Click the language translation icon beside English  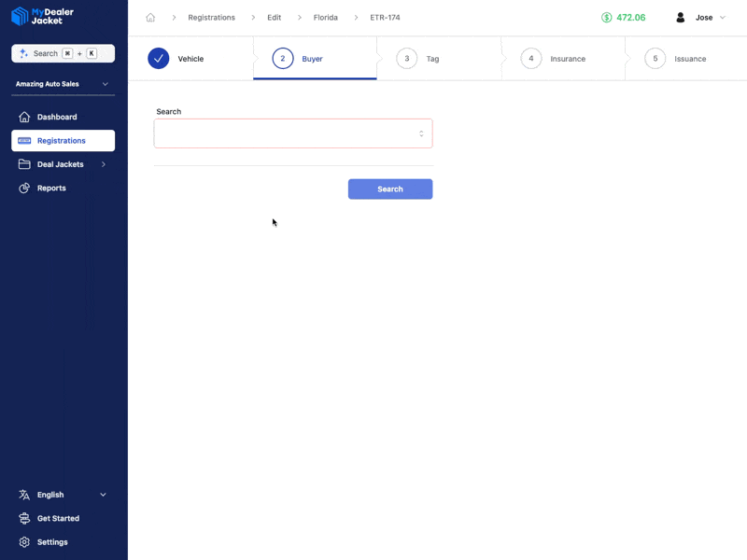coord(24,495)
